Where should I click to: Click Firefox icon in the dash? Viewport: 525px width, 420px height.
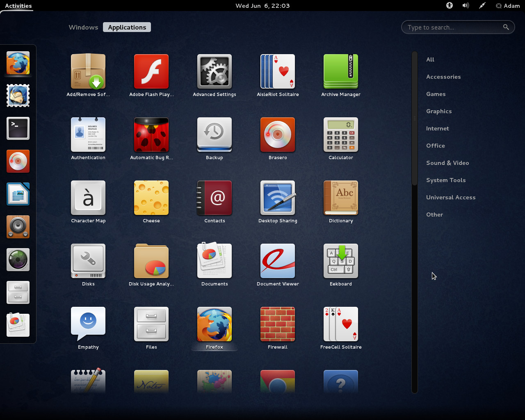18,63
